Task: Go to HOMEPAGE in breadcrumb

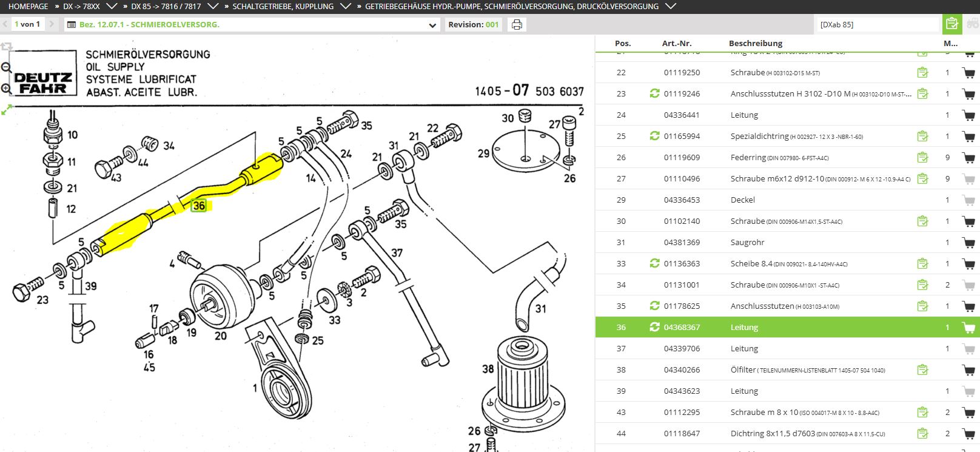Action: click(28, 7)
